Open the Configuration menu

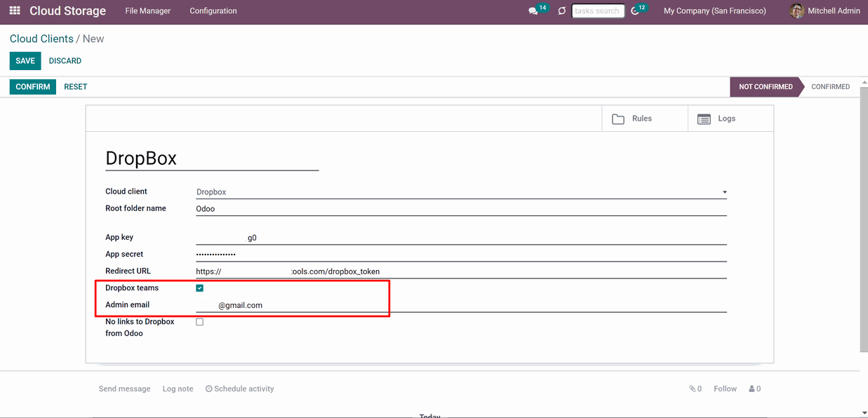click(213, 11)
